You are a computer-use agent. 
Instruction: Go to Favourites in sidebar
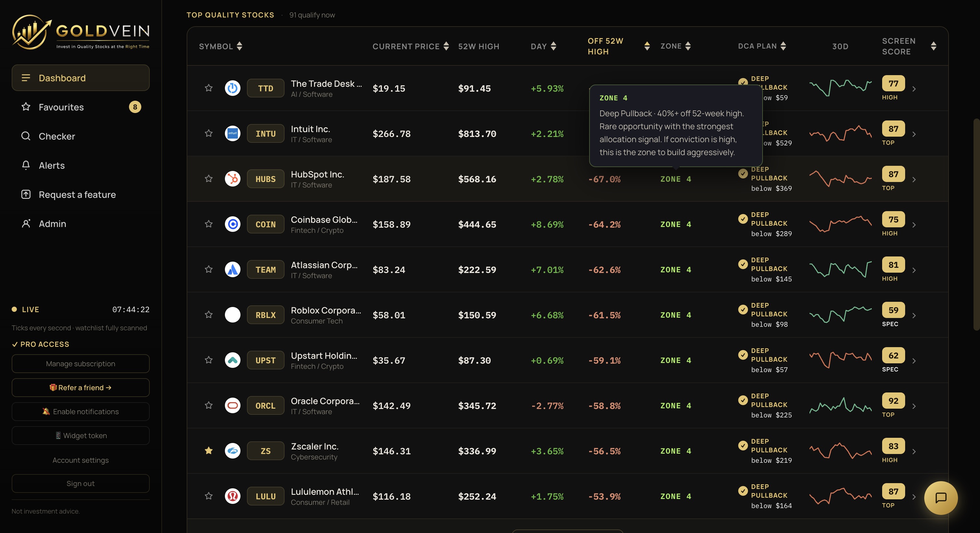tap(80, 107)
